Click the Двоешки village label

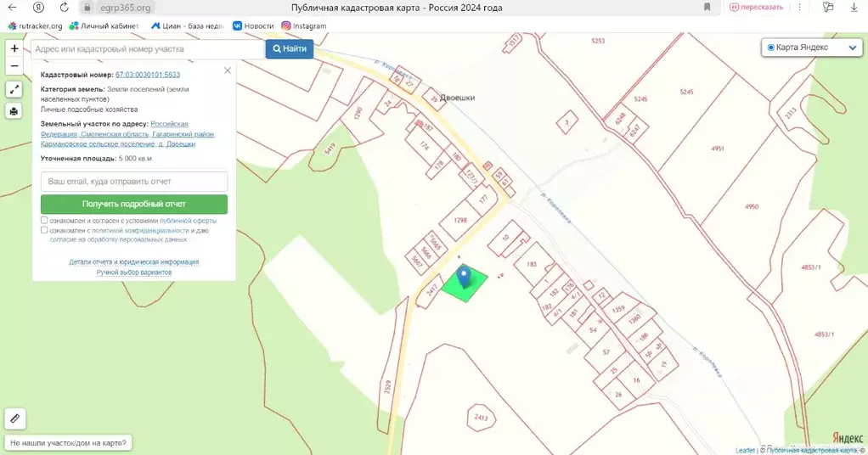457,98
